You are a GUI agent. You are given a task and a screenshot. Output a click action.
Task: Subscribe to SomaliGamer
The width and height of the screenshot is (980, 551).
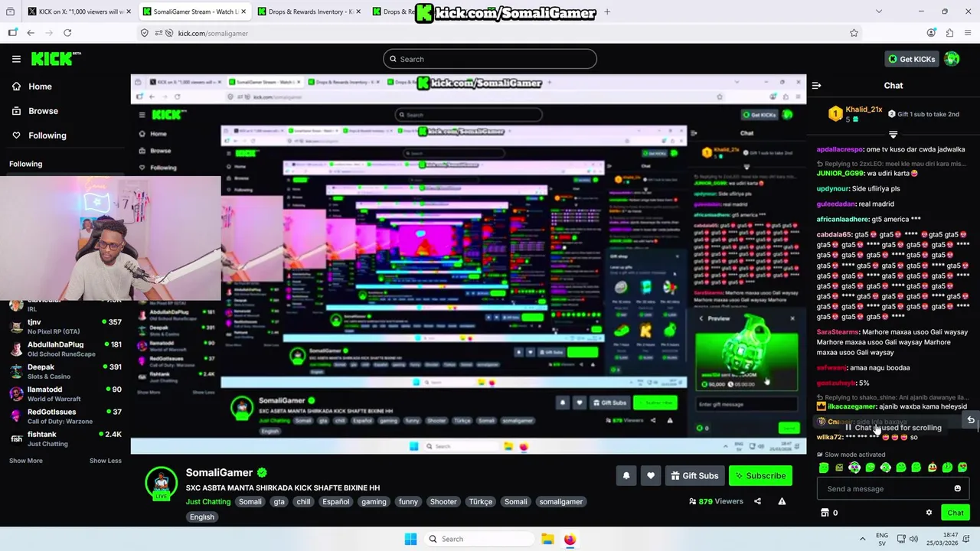[x=760, y=476]
